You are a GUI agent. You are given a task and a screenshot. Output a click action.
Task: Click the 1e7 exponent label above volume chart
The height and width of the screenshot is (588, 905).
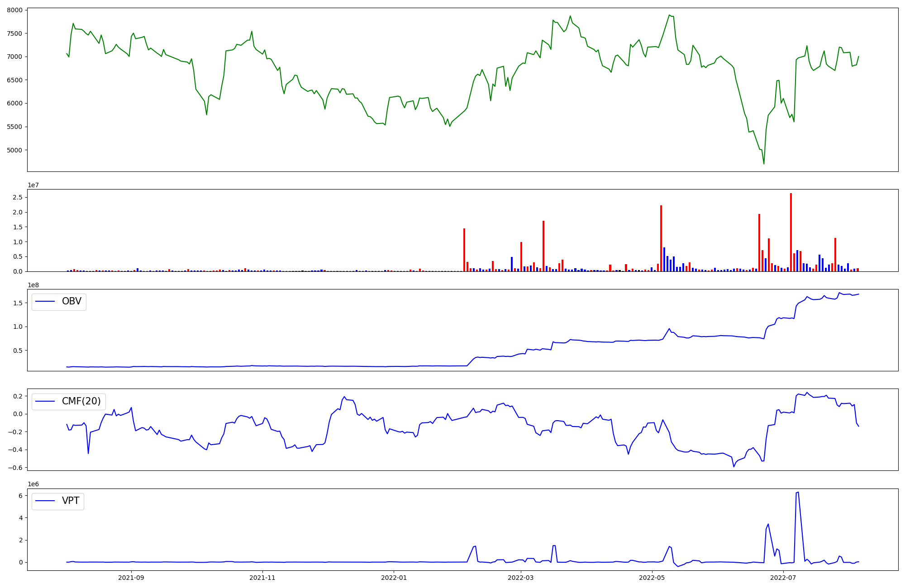pos(33,185)
